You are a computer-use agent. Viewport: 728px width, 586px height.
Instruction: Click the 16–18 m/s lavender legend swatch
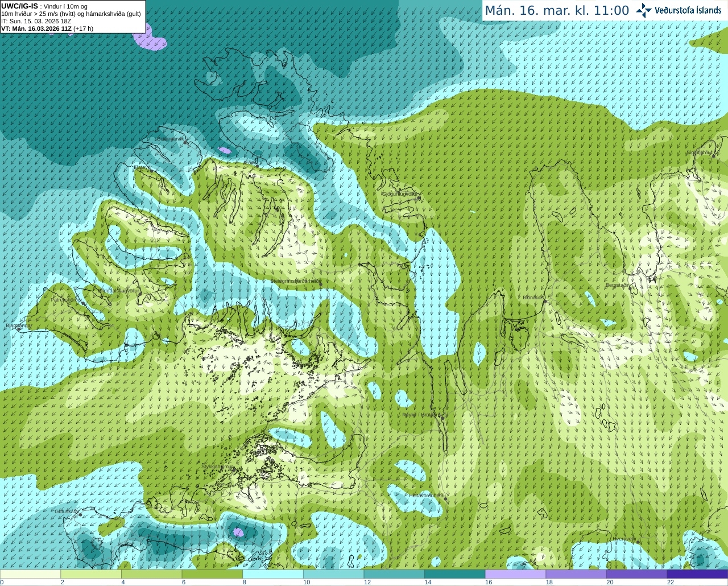coord(515,574)
